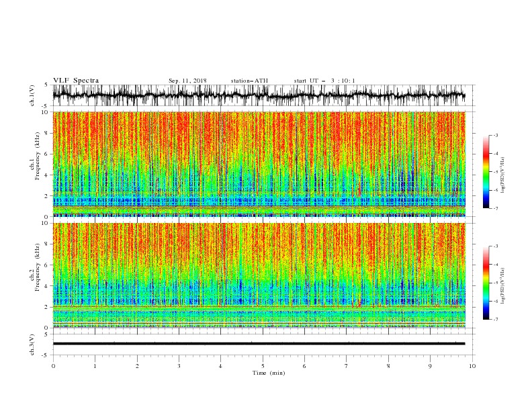Click the "station=ATH" header label
This screenshot has height=411, width=532.
click(x=249, y=81)
